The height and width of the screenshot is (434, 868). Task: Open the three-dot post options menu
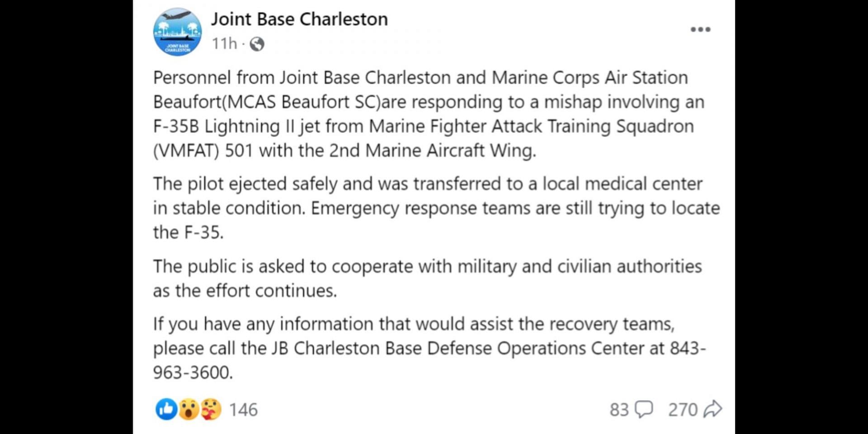pos(700,29)
